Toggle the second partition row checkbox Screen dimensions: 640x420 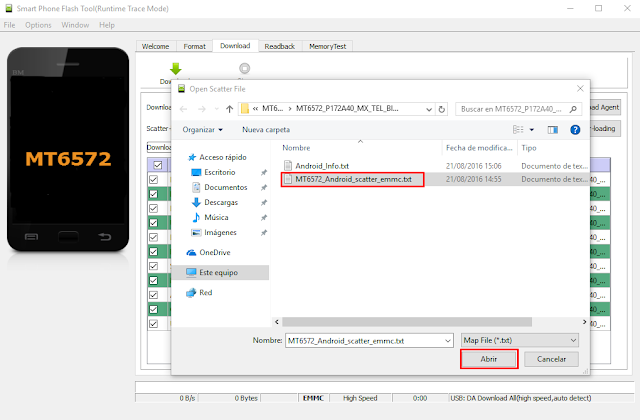pos(153,194)
